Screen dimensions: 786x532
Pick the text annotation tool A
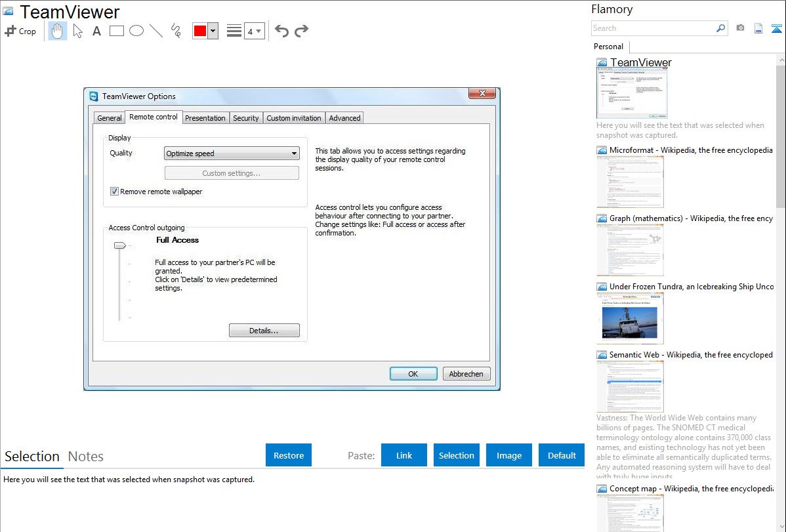[x=96, y=31]
